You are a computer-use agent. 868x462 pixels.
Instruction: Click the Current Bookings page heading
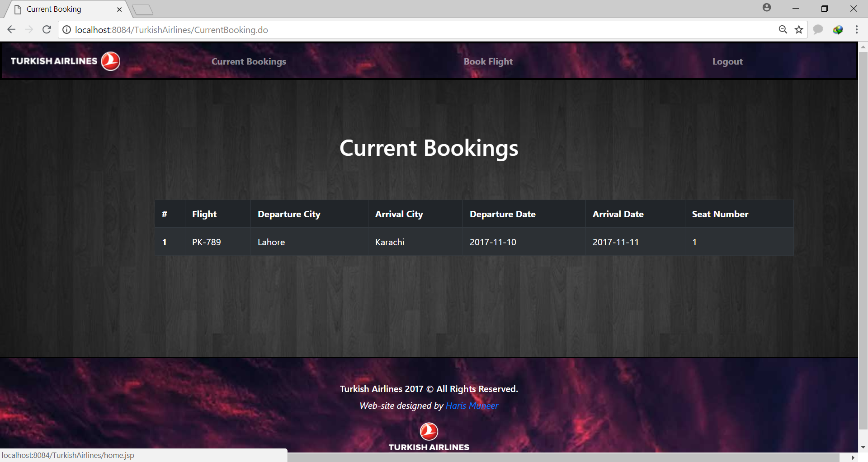[429, 148]
